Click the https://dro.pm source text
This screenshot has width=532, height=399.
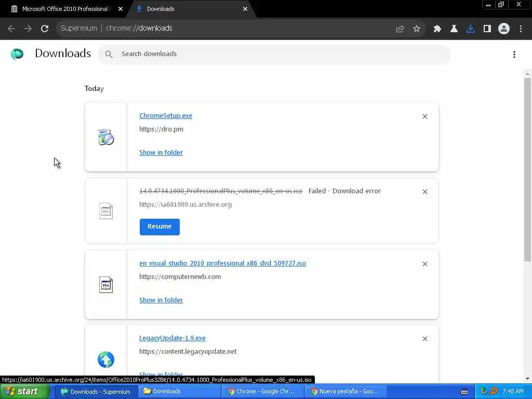[x=161, y=129]
